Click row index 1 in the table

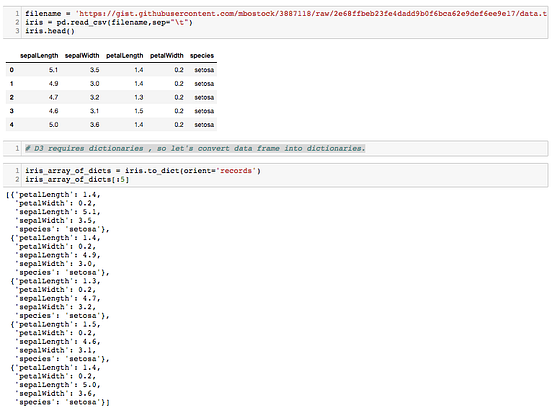(x=12, y=83)
